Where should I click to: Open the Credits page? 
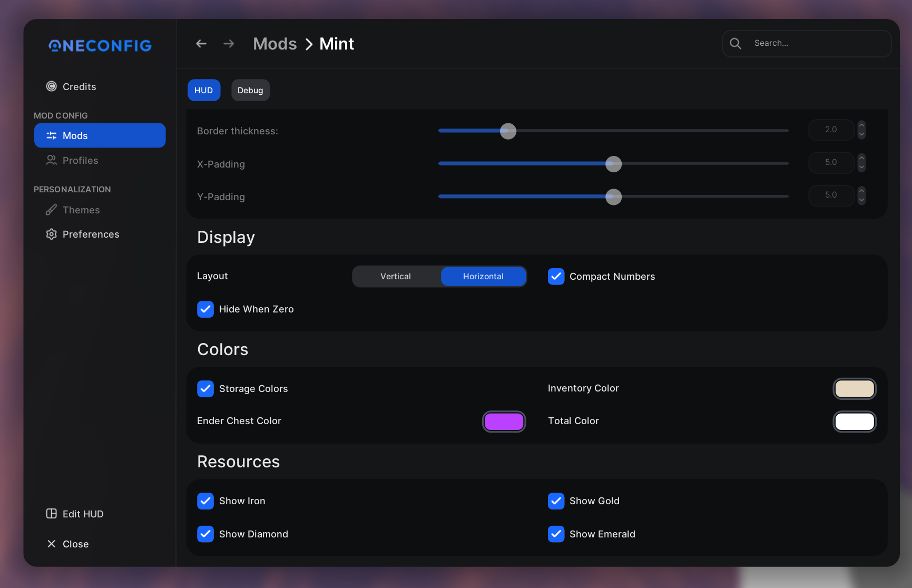point(100,86)
